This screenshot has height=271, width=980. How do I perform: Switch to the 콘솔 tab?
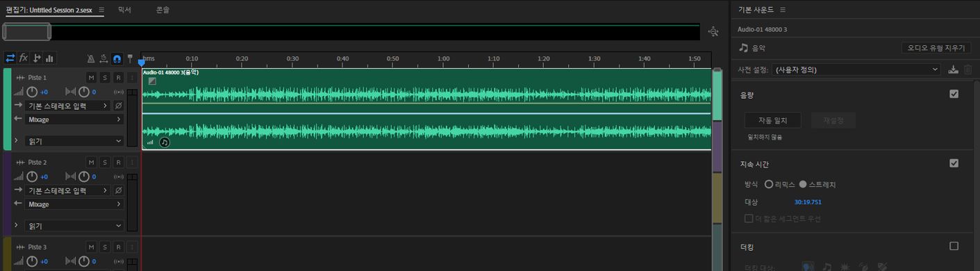click(163, 10)
